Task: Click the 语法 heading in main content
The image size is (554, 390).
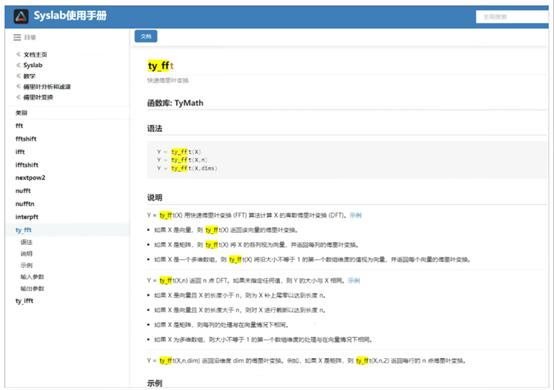Action: tap(155, 129)
